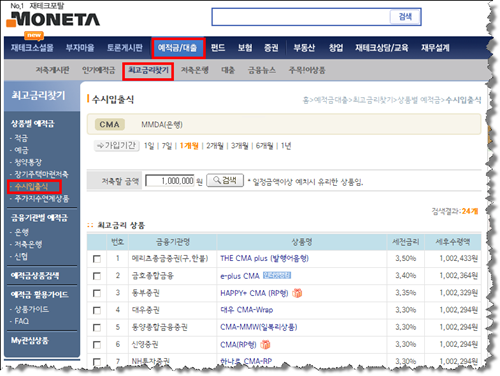This screenshot has width=500, height=376.
Task: Click the MONETA logo
Action: tap(53, 19)
